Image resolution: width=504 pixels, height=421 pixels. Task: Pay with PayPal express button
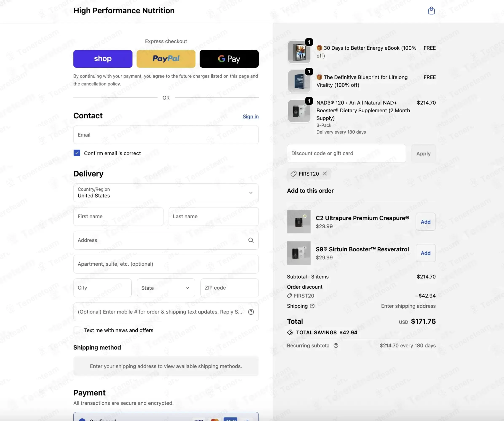(x=166, y=59)
